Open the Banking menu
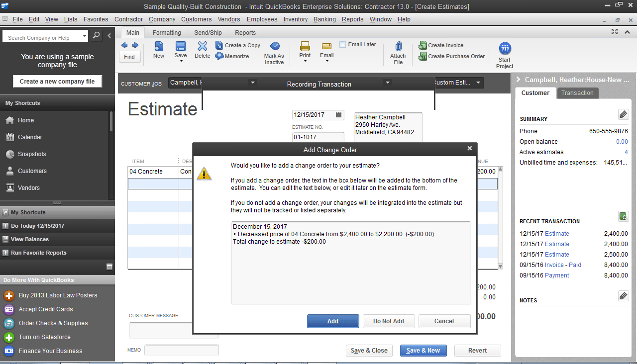Viewport: 637px width, 364px height. coord(324,19)
